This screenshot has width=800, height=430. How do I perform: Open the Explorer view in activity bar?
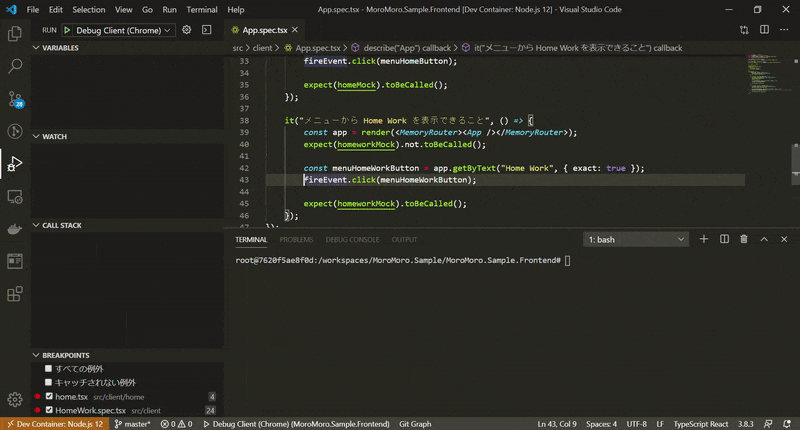point(15,34)
